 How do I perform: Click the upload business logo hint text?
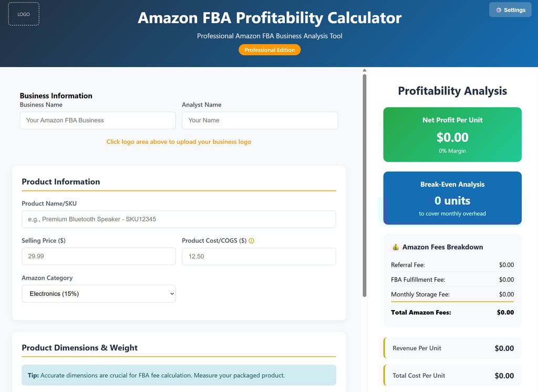tap(179, 142)
